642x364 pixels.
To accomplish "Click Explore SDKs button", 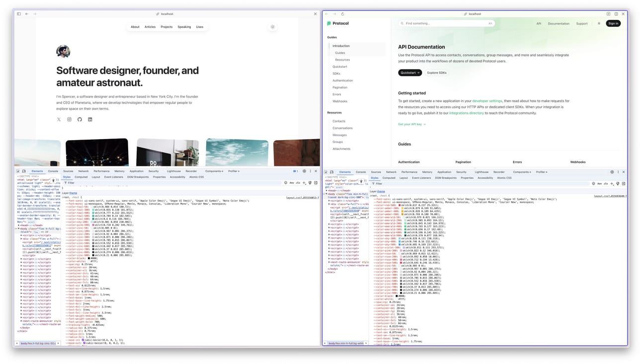I will (x=437, y=73).
